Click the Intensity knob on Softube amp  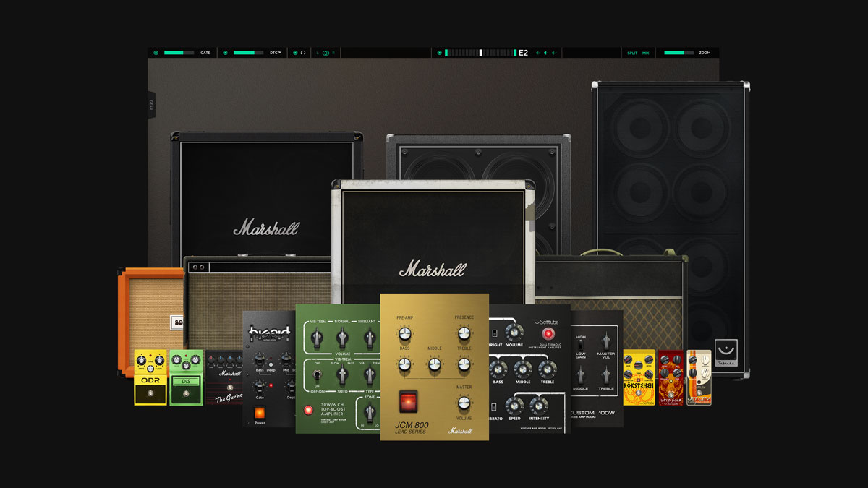[x=539, y=406]
